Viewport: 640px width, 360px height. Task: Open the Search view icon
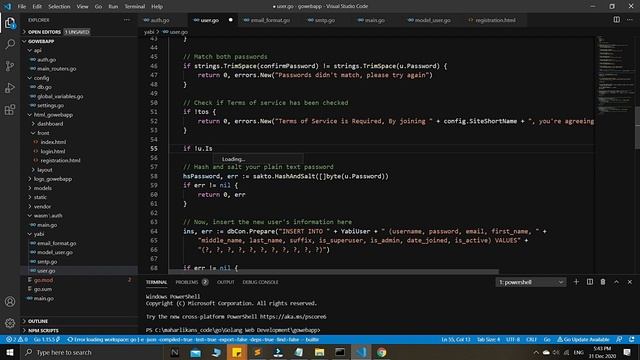(10, 44)
